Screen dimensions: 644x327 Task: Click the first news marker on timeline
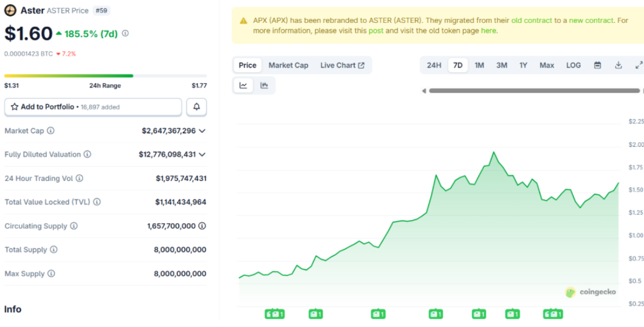click(x=274, y=314)
